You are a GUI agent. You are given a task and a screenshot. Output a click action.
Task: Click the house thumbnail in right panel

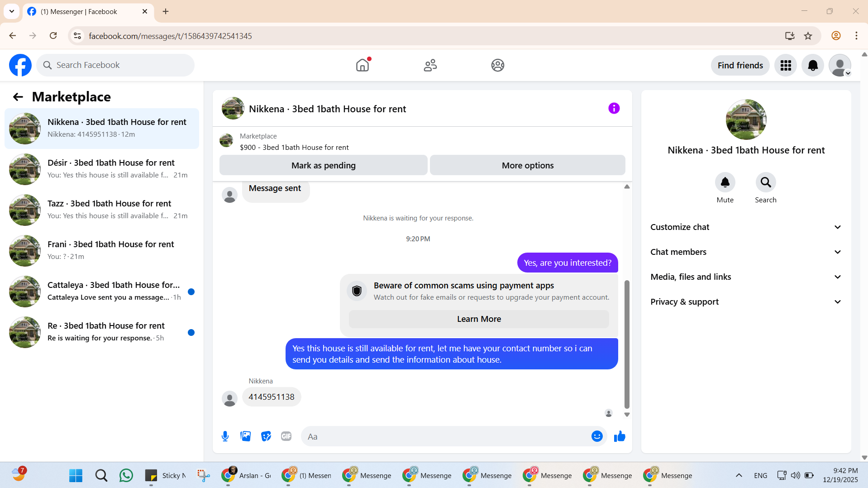click(x=746, y=120)
